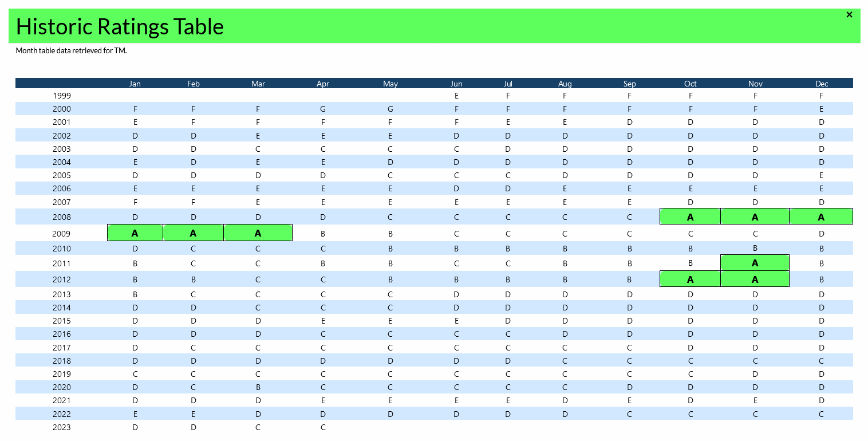
Task: Click the 2016 year row label
Action: 62,334
